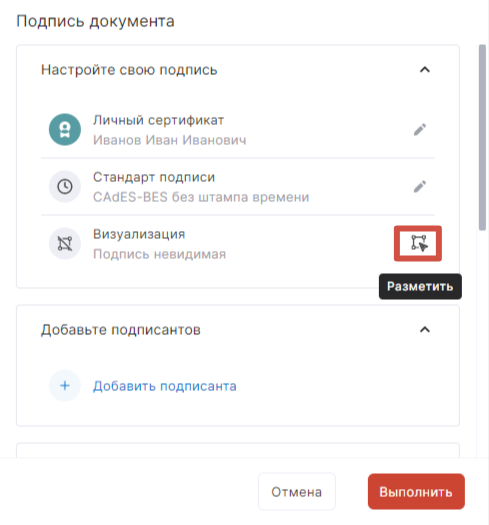Select the Личный сертификат label
Image resolution: width=489 pixels, height=525 pixels.
(x=158, y=120)
